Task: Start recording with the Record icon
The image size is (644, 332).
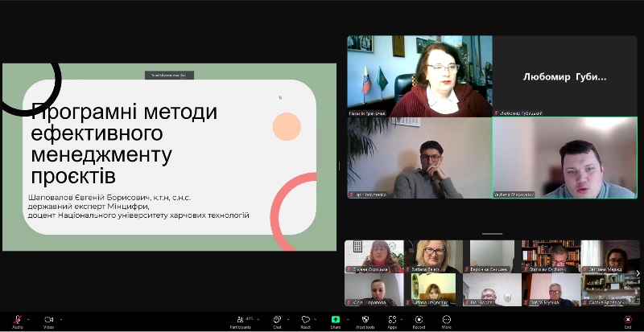Action: coord(419,319)
